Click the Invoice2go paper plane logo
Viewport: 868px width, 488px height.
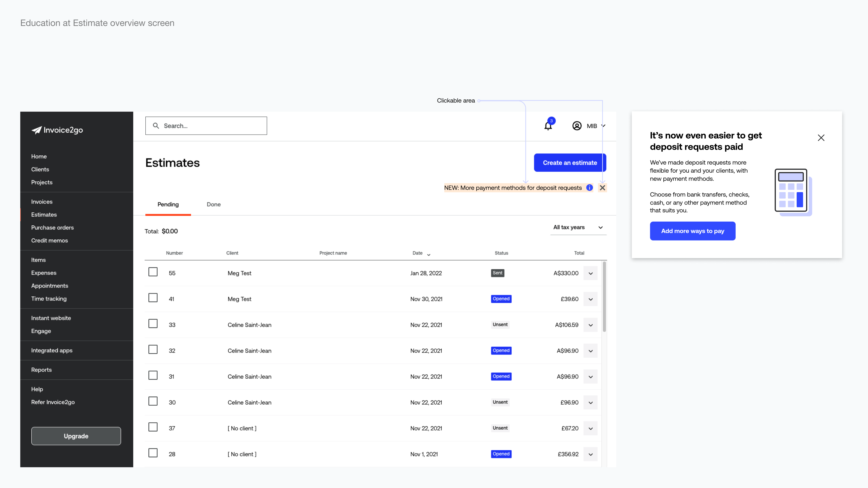37,130
